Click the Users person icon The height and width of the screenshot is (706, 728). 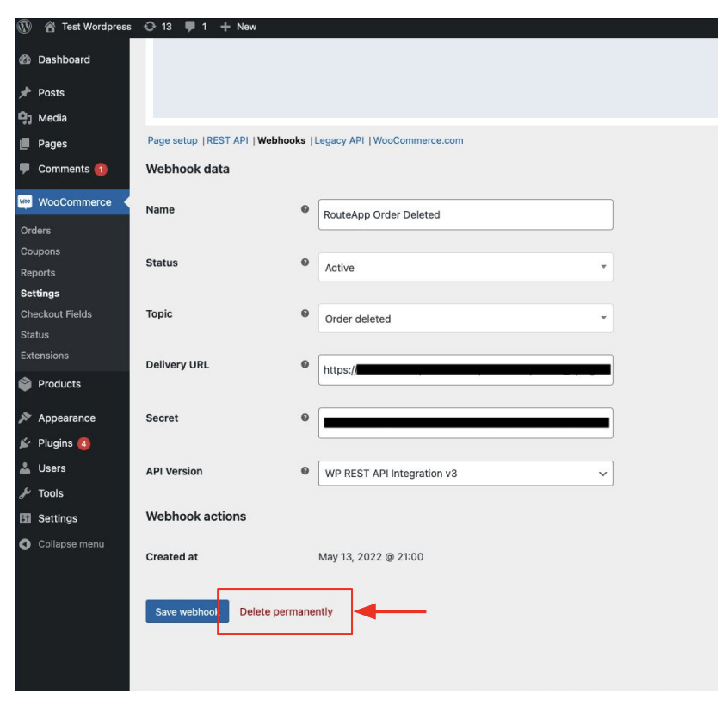[x=25, y=468]
